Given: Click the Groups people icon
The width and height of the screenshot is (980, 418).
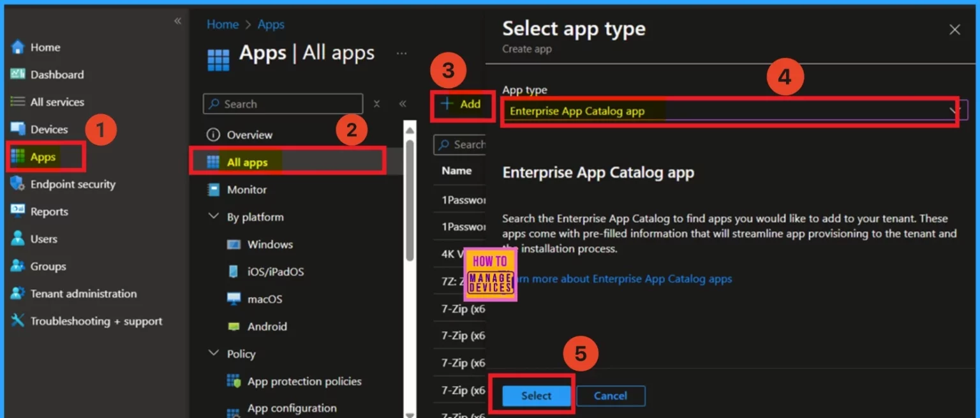Looking at the screenshot, I should [18, 266].
